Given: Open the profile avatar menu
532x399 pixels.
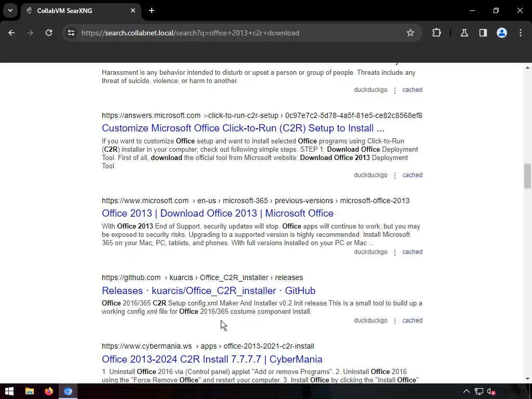Looking at the screenshot, I should pos(501,33).
